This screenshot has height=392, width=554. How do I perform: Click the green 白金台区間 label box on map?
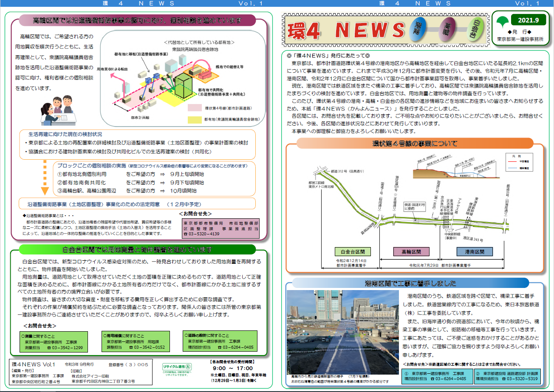352,251
